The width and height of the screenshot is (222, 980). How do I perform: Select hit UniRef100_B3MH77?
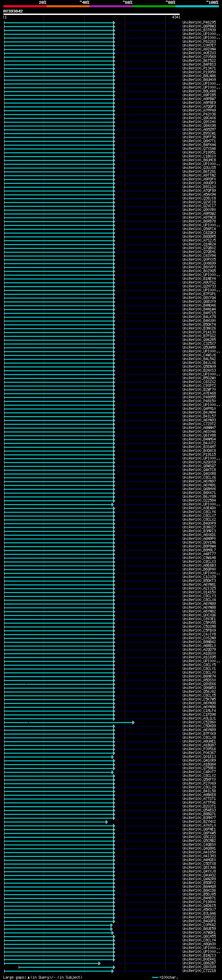(x=199, y=818)
